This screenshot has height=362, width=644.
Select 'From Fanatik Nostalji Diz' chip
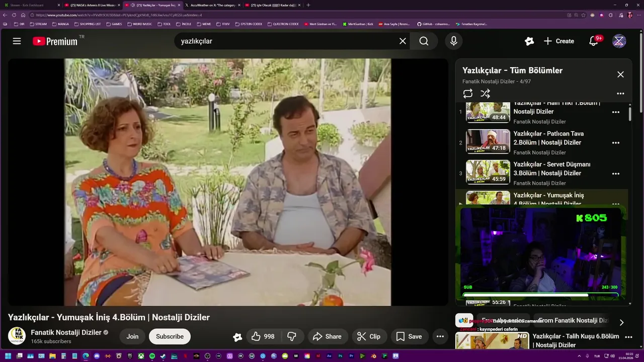(573, 320)
